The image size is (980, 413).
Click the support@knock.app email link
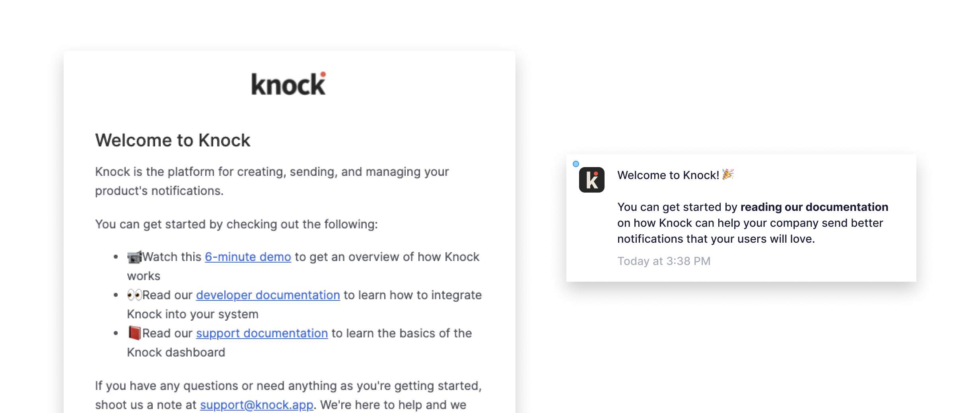[257, 405]
